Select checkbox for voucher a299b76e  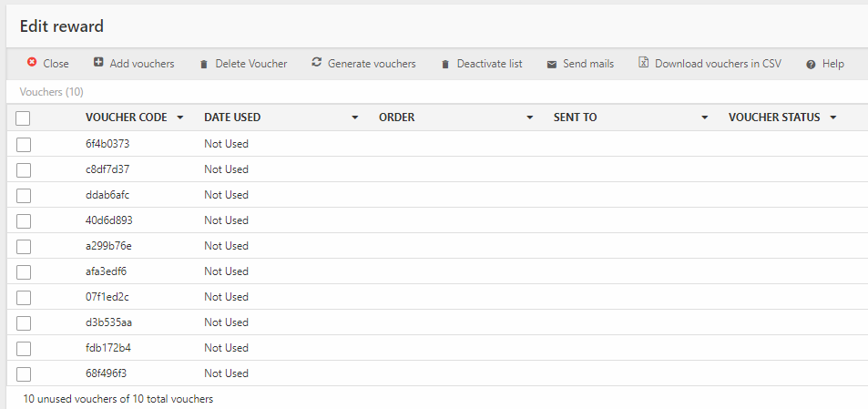24,246
